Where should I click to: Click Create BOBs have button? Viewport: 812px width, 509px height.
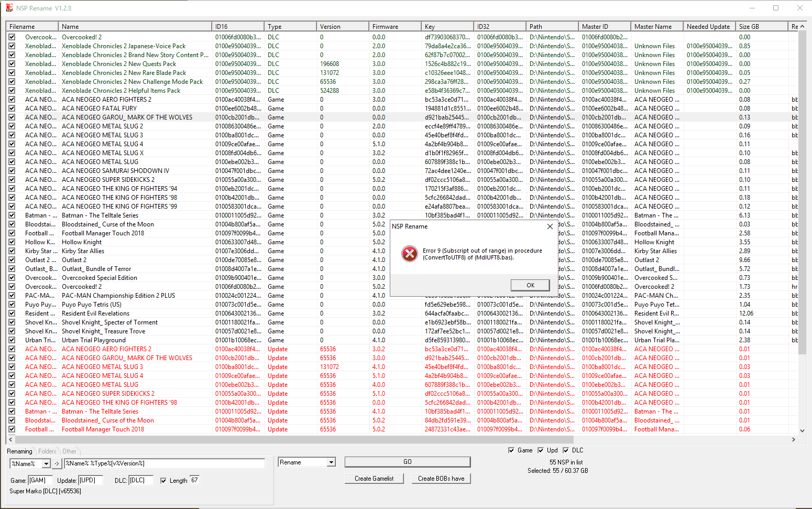[x=441, y=479]
